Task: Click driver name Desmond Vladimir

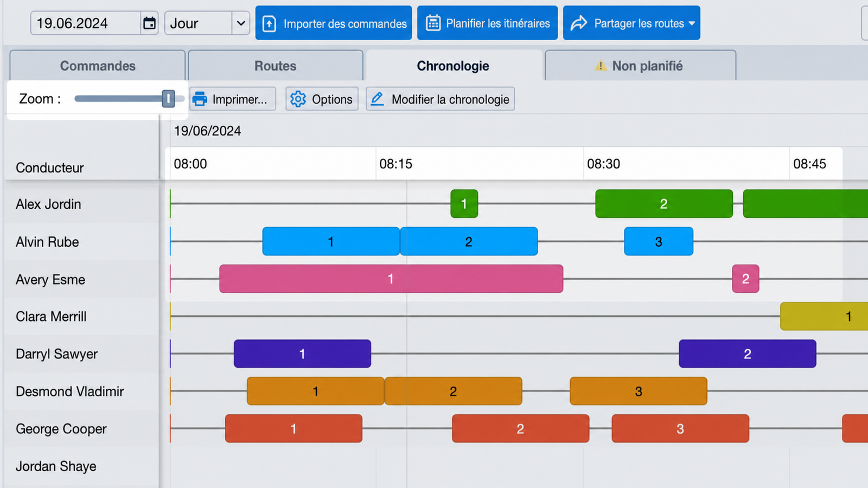Action: click(70, 391)
